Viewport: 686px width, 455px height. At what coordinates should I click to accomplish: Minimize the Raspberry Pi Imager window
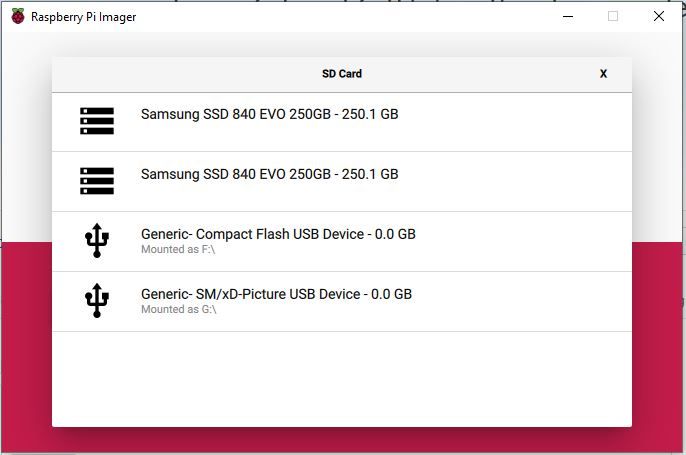(567, 17)
